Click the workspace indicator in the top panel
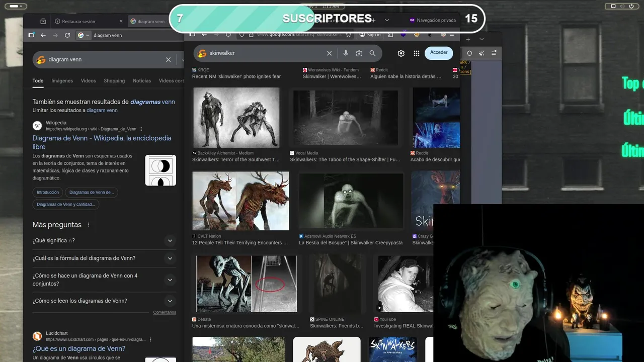This screenshot has width=644, height=362. click(x=15, y=6)
